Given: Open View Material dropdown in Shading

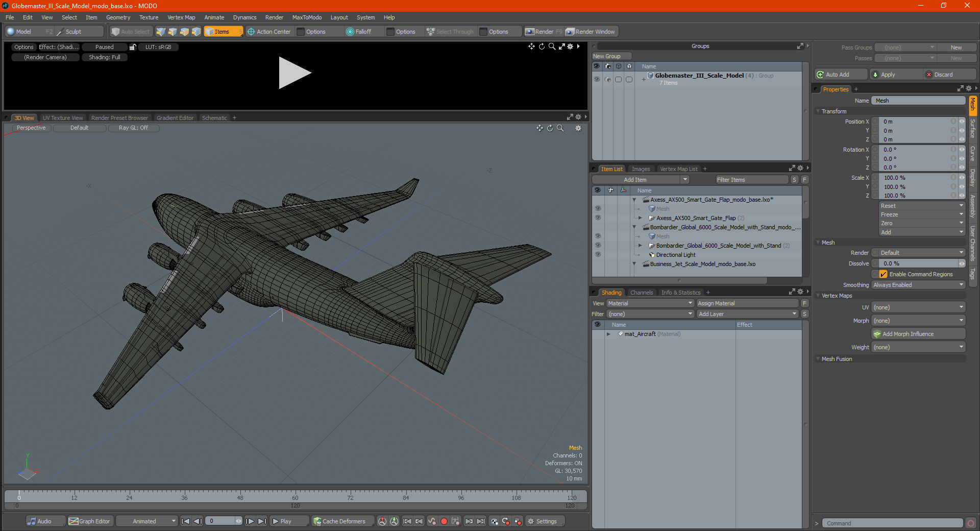Looking at the screenshot, I should point(650,303).
